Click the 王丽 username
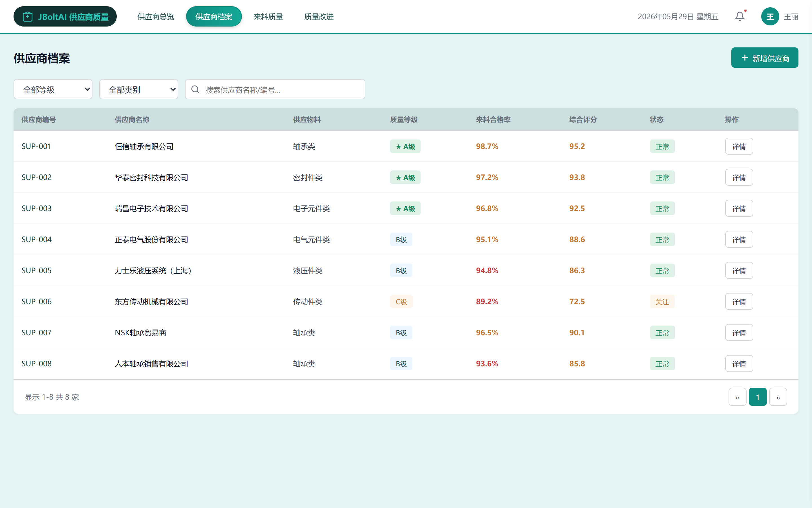The width and height of the screenshot is (812, 508). click(x=791, y=17)
